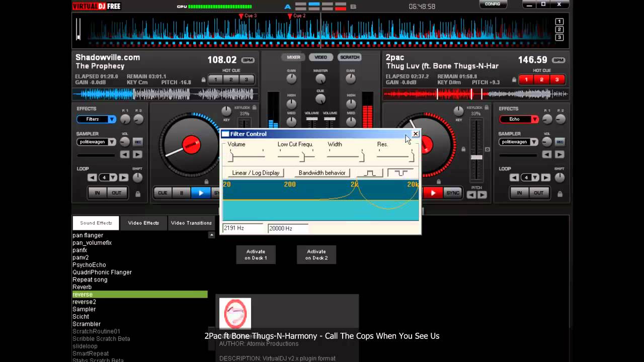Toggle the right deck loop lock
The width and height of the screenshot is (644, 362).
point(560,193)
